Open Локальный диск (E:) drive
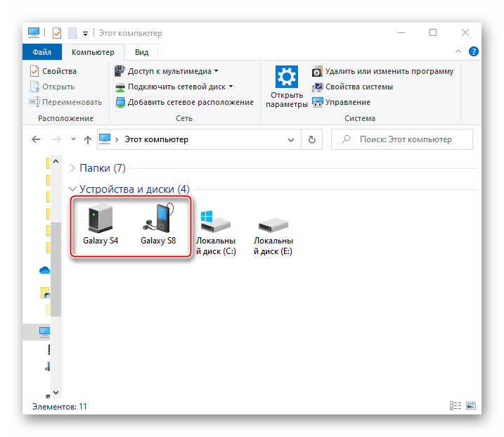 tap(273, 231)
